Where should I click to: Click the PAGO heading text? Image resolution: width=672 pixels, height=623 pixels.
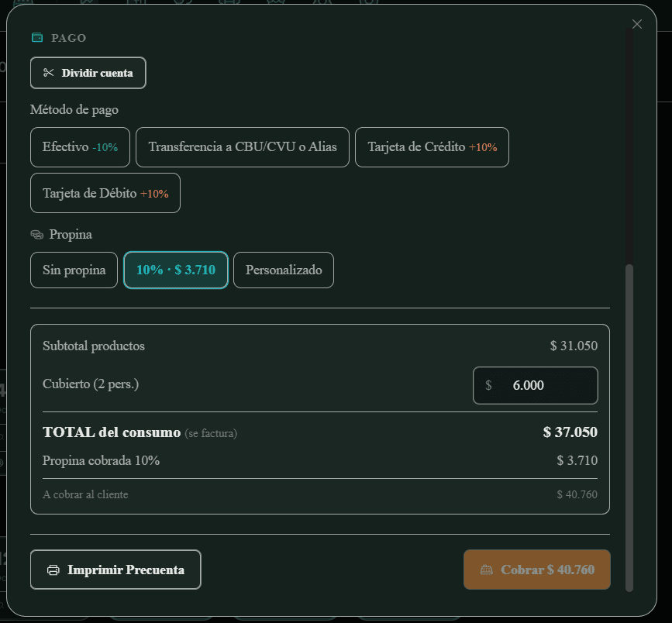68,38
